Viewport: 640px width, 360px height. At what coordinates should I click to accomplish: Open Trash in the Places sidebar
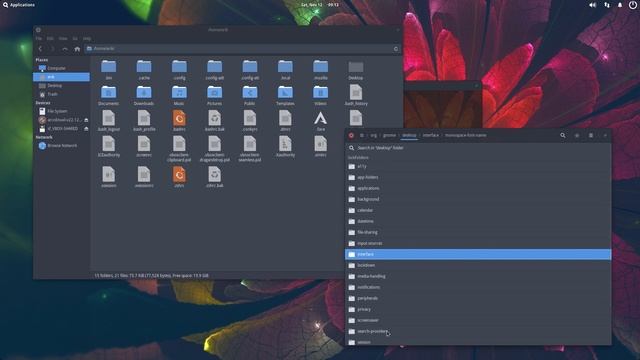coord(61,94)
